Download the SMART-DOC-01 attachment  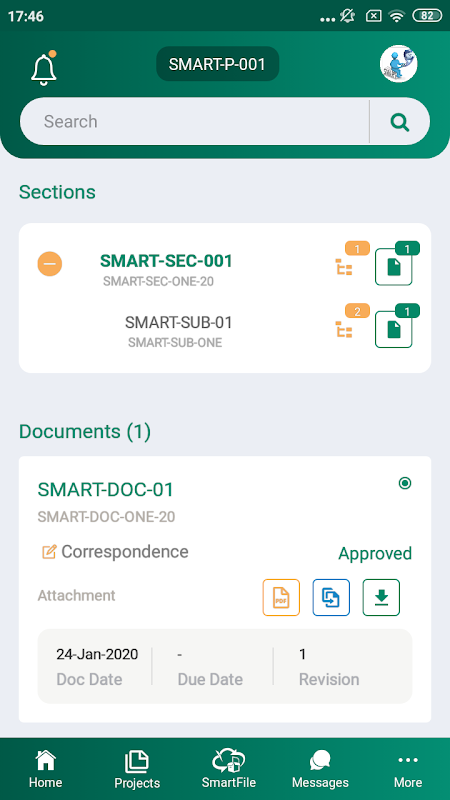pyautogui.click(x=381, y=597)
